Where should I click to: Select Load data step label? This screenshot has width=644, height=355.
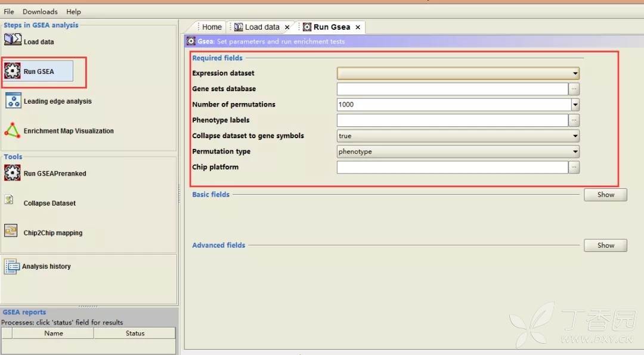pyautogui.click(x=39, y=42)
